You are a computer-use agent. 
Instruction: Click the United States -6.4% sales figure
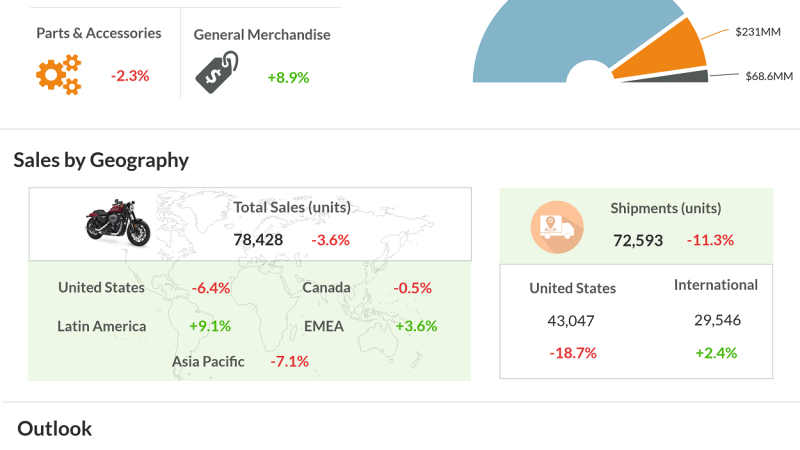(211, 288)
